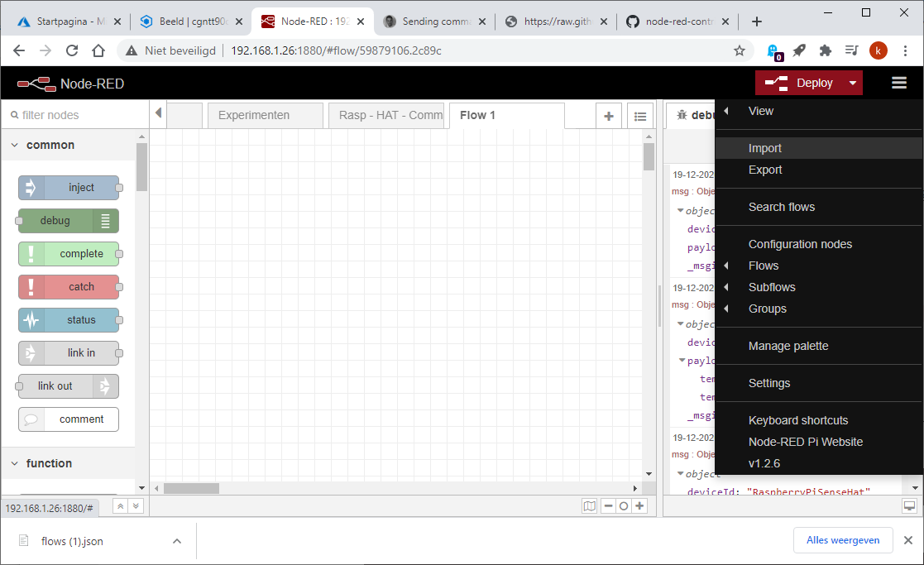
Task: Switch to node-red-contr GitHub tab
Action: [677, 22]
